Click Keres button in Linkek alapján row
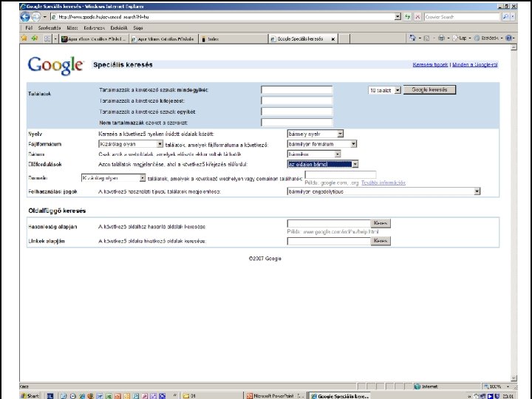532x399 pixels. 381,241
